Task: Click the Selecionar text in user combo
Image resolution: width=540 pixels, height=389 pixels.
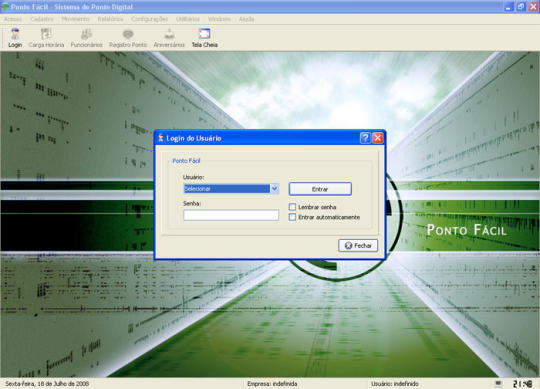Action: (197, 189)
